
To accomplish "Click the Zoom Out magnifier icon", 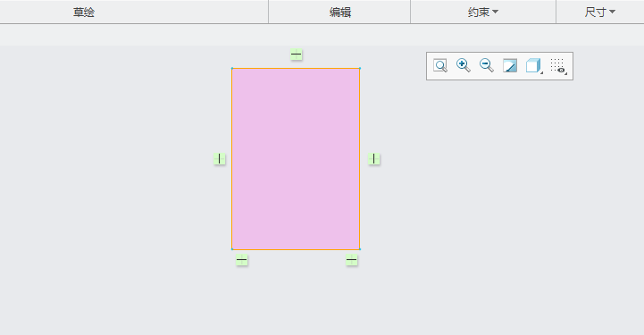I will pyautogui.click(x=487, y=65).
